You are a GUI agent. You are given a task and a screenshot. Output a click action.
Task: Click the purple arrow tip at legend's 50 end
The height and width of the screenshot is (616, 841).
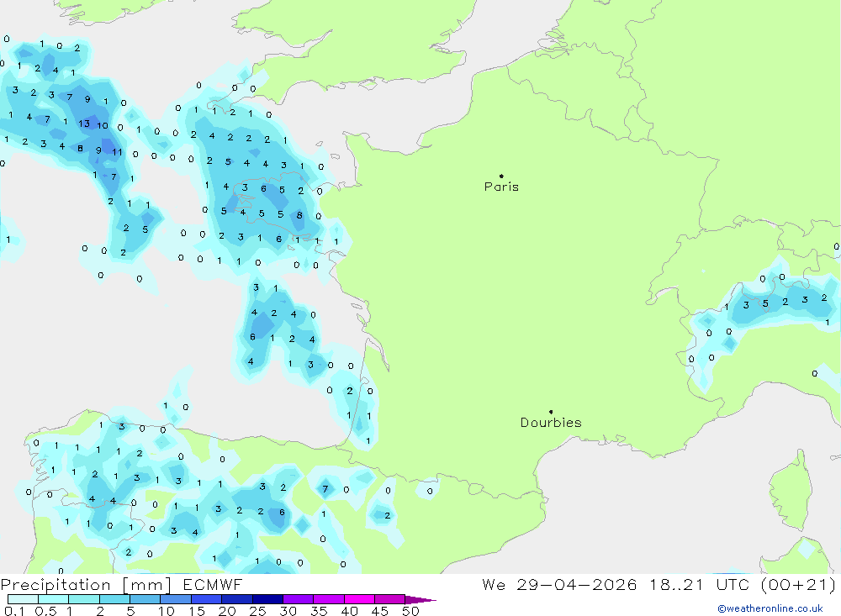click(420, 600)
